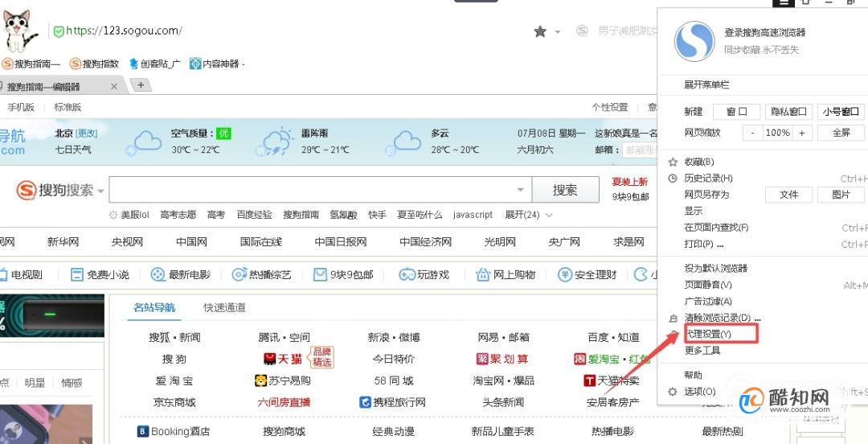868x444 pixels.
Task: Open 搜狗指南 bookmark in bookmarks bar
Action: [31, 64]
